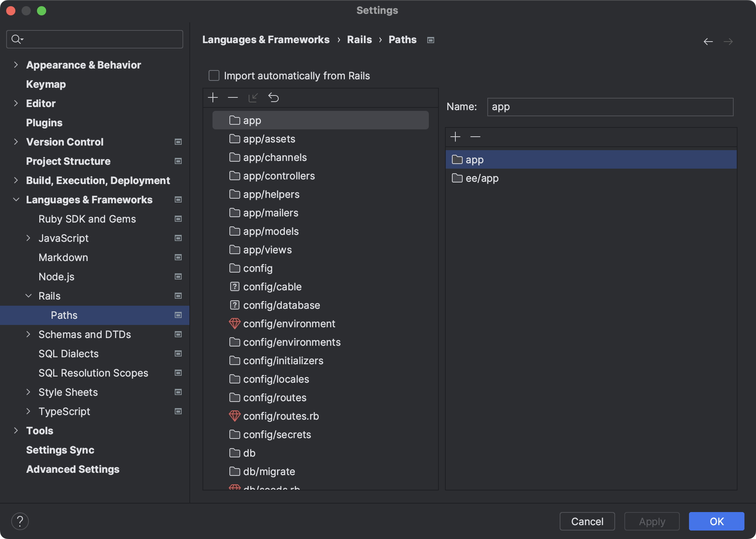Select db/migrate in paths list
The height and width of the screenshot is (539, 756).
coord(320,472)
